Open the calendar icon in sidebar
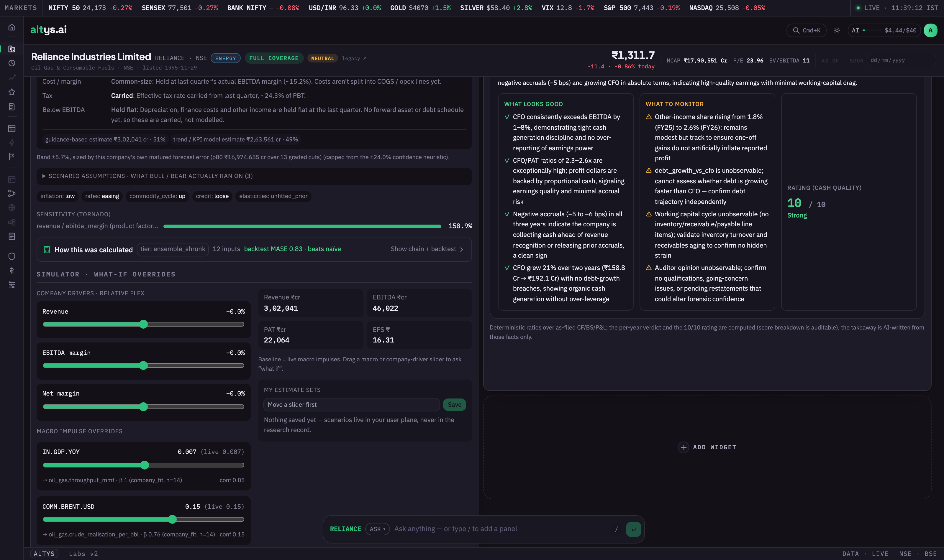The image size is (944, 560). click(x=12, y=179)
